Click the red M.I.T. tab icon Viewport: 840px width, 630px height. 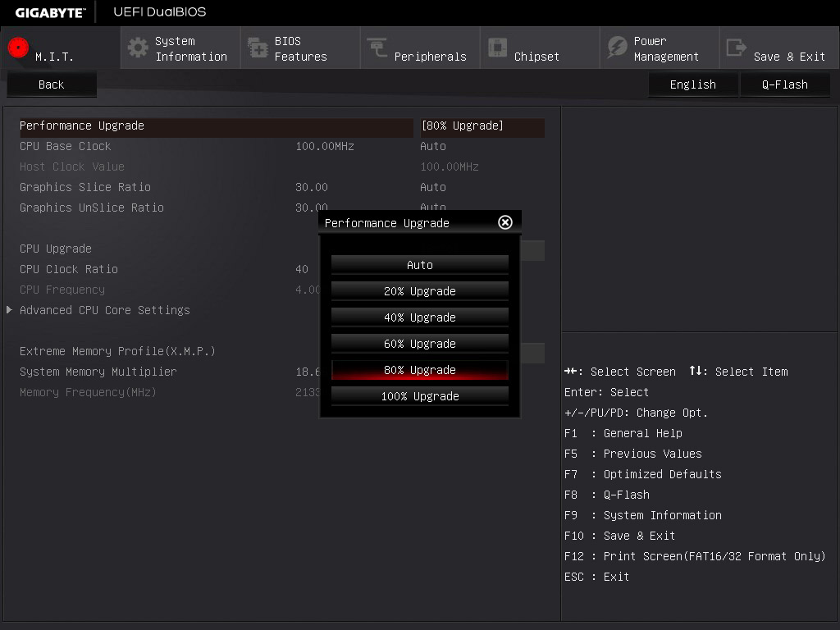point(18,48)
